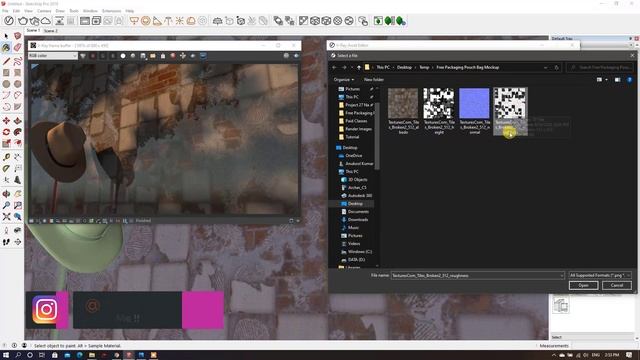Click the V-Ray sphere light icon
Image resolution: width=640 pixels, height=360 pixels.
(145, 21)
